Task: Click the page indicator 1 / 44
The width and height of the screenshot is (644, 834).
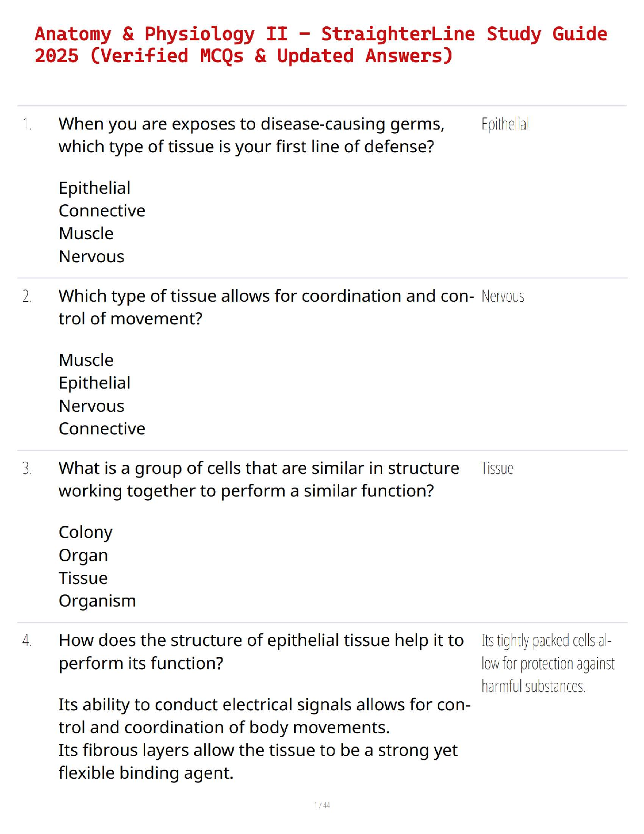Action: (x=322, y=805)
